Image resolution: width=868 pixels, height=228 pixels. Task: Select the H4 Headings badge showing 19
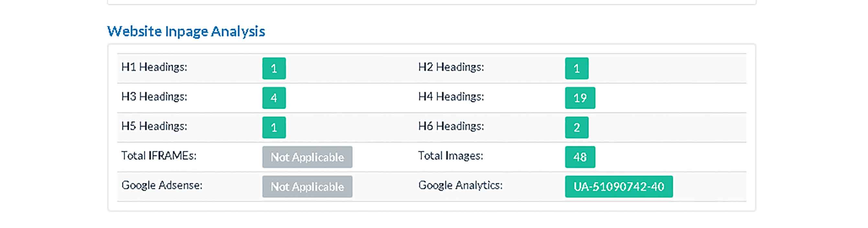tap(580, 98)
